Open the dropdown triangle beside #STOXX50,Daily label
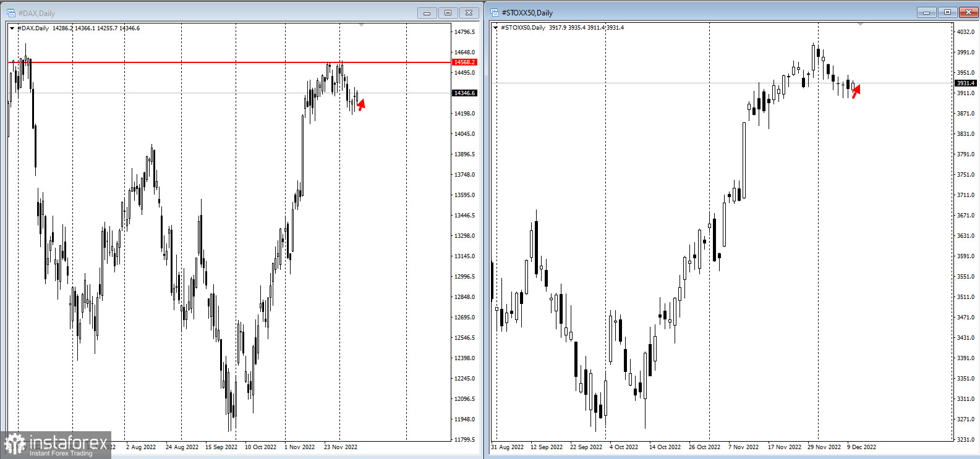The width and height of the screenshot is (980, 459). point(495,28)
